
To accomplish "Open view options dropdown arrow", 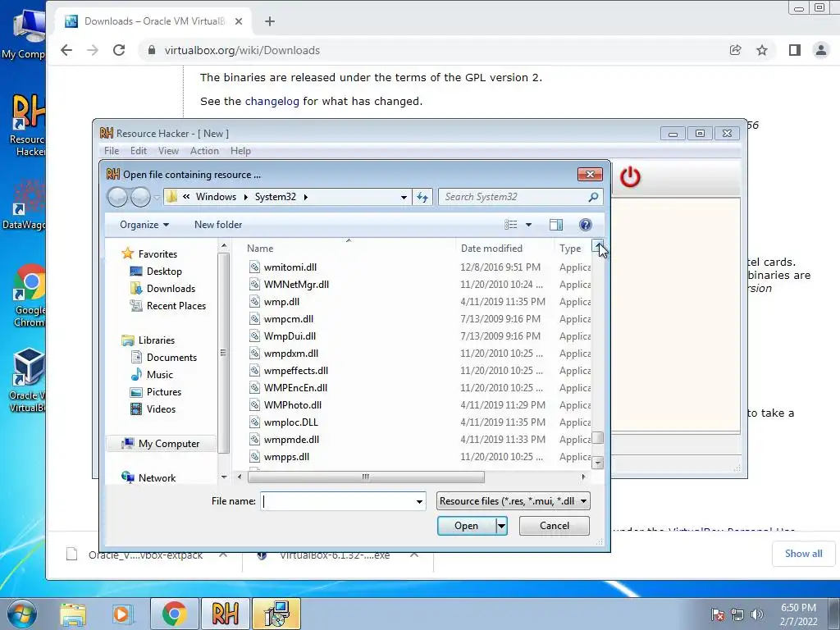I will pyautogui.click(x=529, y=225).
